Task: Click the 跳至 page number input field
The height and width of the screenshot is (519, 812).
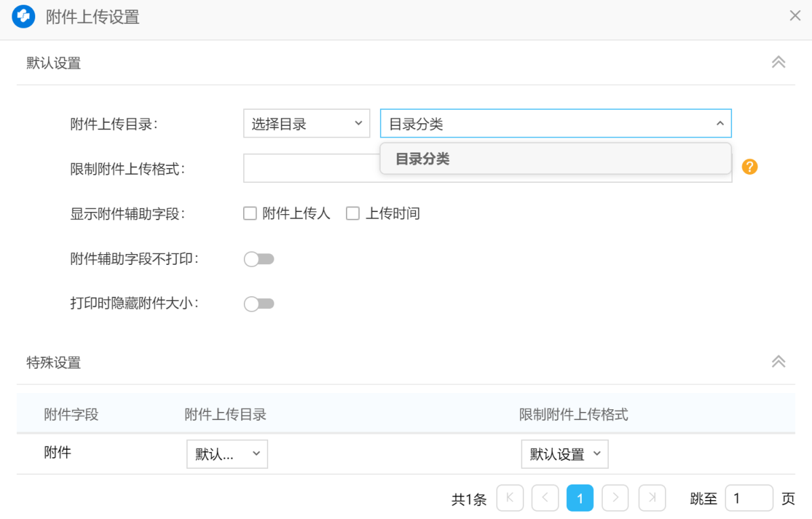Action: (748, 499)
